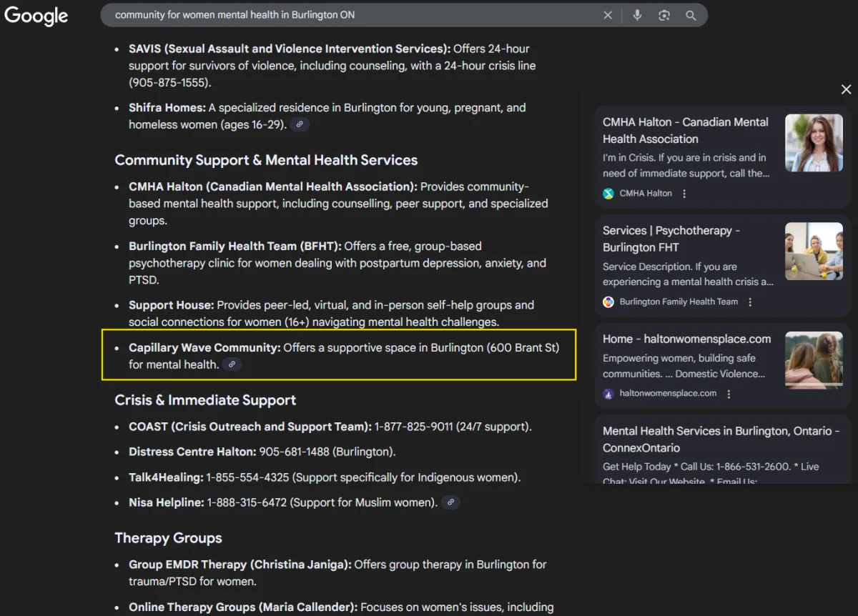
Task: Select Online Therapy Groups (Maria Callender) entry
Action: [341, 607]
